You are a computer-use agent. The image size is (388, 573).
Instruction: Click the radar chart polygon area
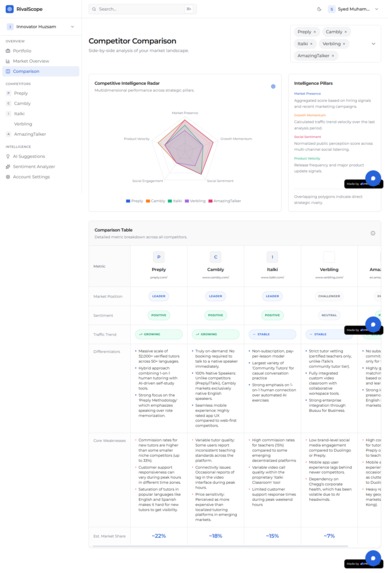click(x=186, y=147)
